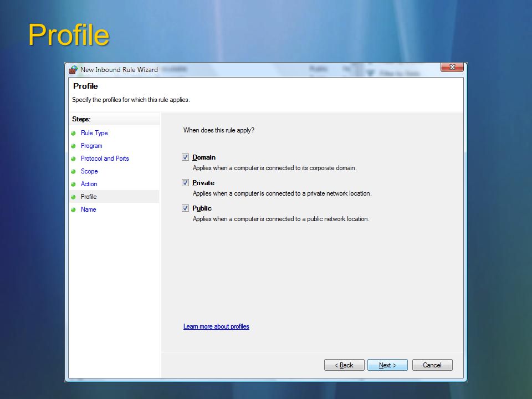
Task: Click the Private description about private network location
Action: [x=282, y=193]
